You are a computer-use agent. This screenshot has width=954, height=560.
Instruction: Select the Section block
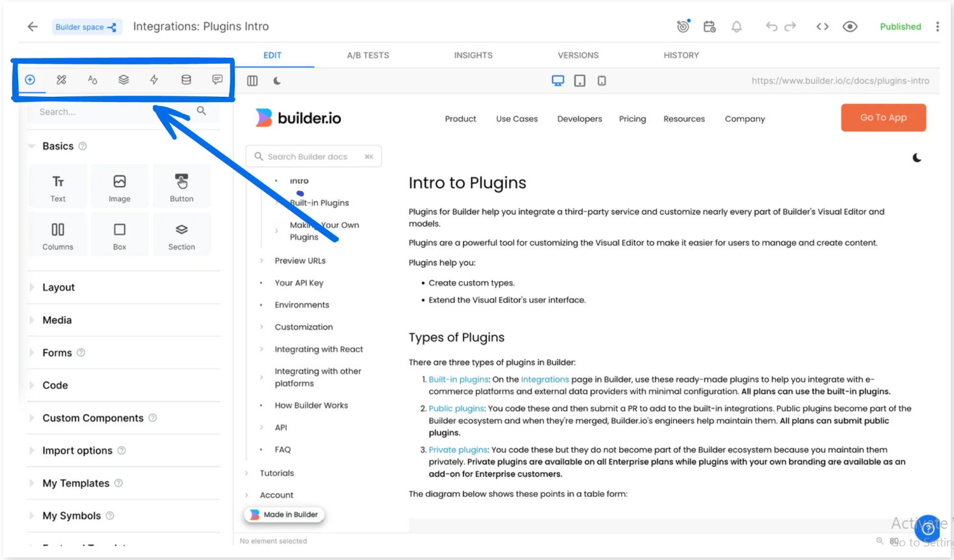181,236
